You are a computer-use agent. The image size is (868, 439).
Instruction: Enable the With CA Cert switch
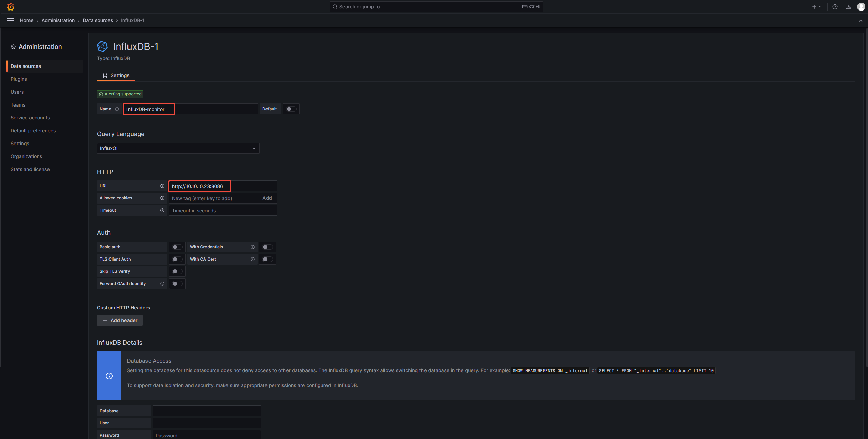(268, 259)
